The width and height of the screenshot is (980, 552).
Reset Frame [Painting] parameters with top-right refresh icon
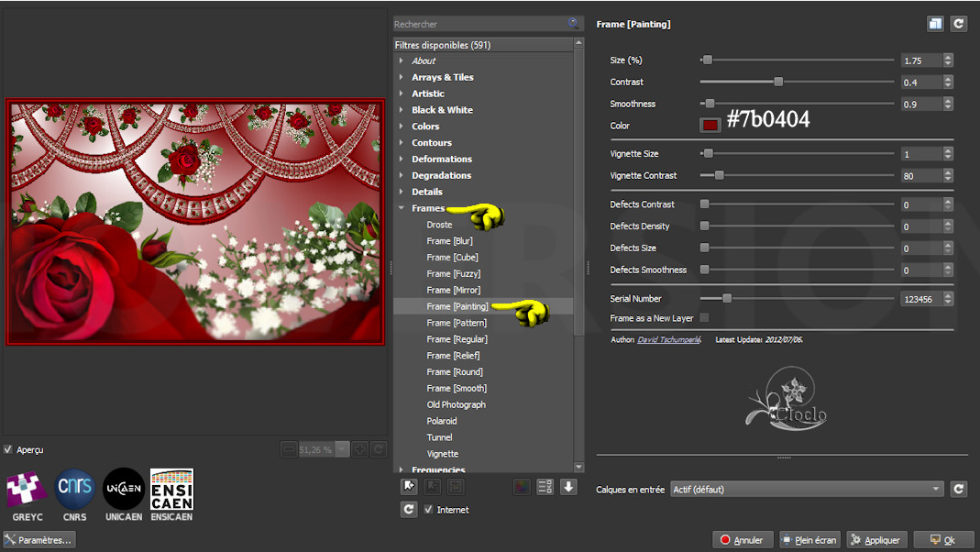(959, 25)
